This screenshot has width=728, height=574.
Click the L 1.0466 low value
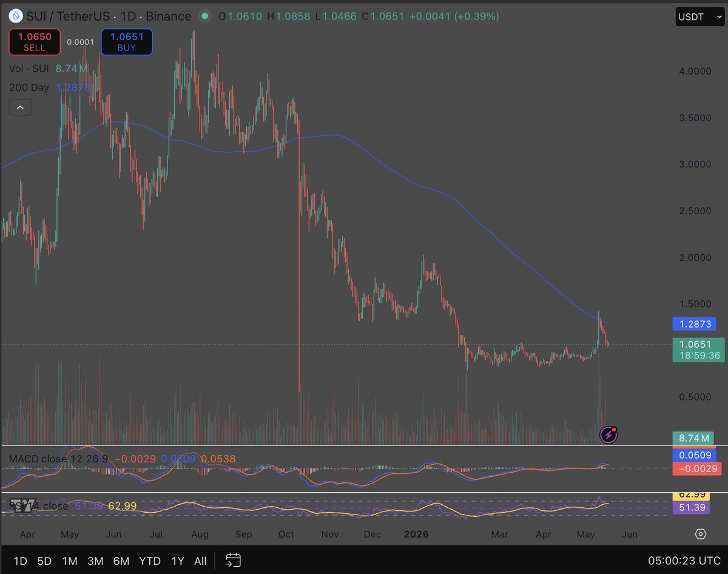pyautogui.click(x=337, y=16)
